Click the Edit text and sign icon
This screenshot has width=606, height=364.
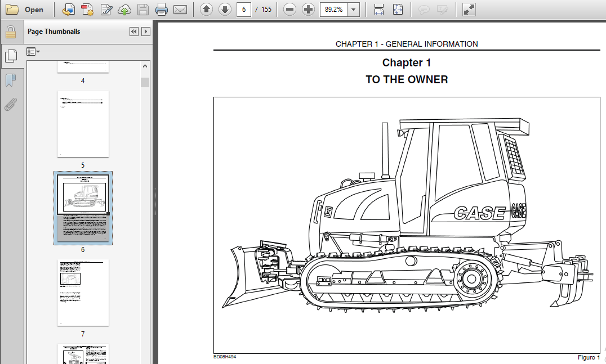106,10
